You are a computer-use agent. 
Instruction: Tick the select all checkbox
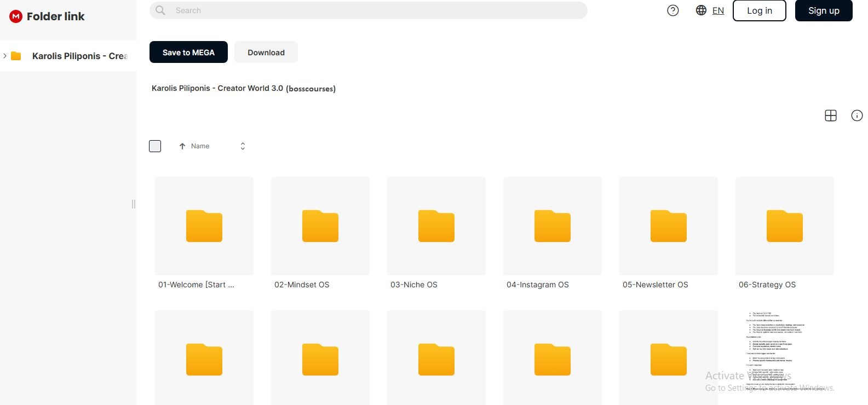155,146
